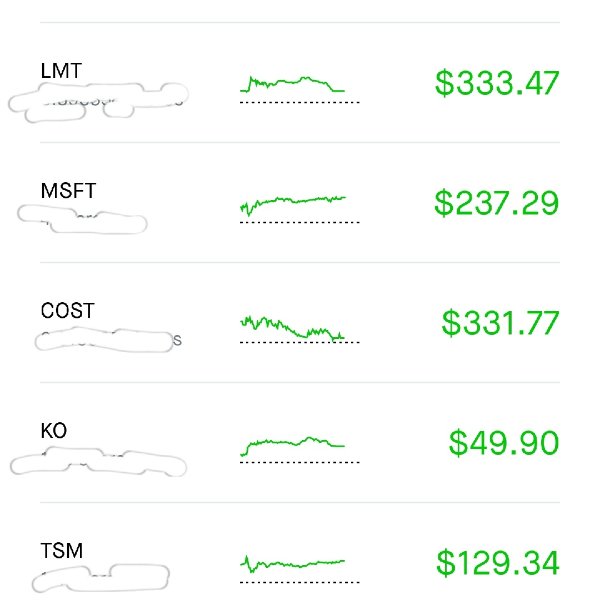
Task: Select the redacted holdings text under MSFT
Action: coord(82,219)
